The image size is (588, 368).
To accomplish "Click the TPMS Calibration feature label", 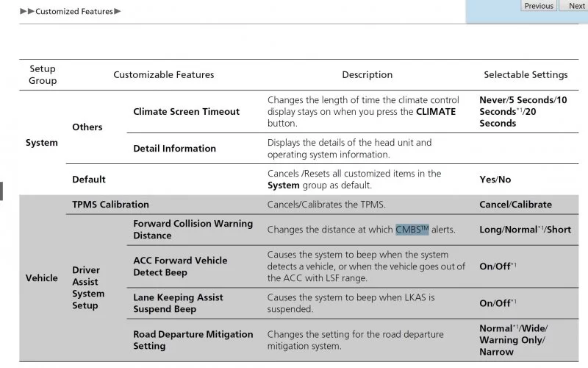I will (x=110, y=205).
